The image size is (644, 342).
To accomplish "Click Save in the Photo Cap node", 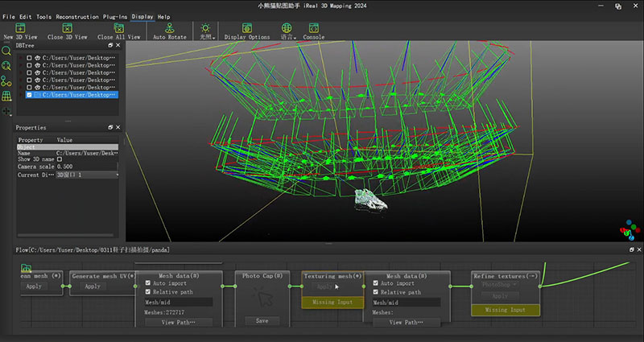I will point(262,320).
